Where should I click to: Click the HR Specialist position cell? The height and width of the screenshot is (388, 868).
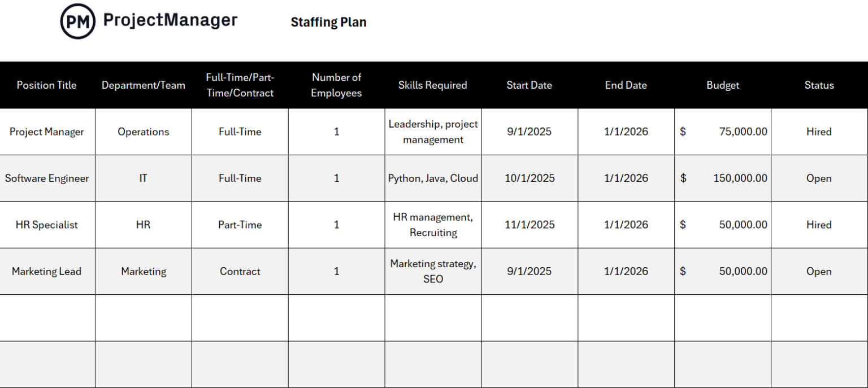tap(47, 225)
